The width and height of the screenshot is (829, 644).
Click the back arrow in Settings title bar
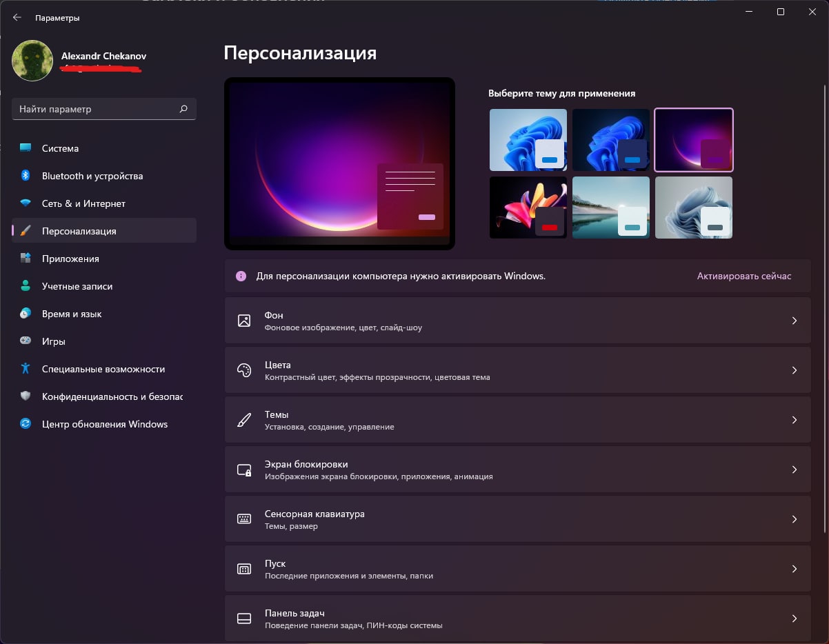17,17
